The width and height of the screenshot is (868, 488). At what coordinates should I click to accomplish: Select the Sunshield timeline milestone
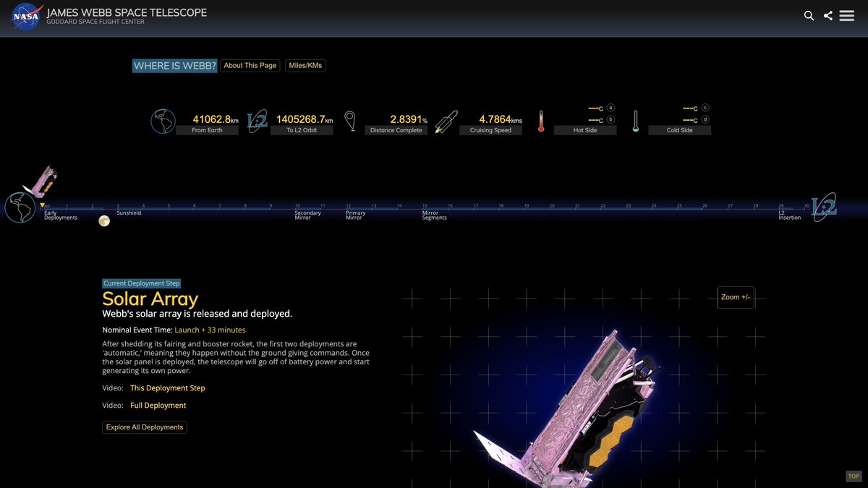[x=129, y=213]
